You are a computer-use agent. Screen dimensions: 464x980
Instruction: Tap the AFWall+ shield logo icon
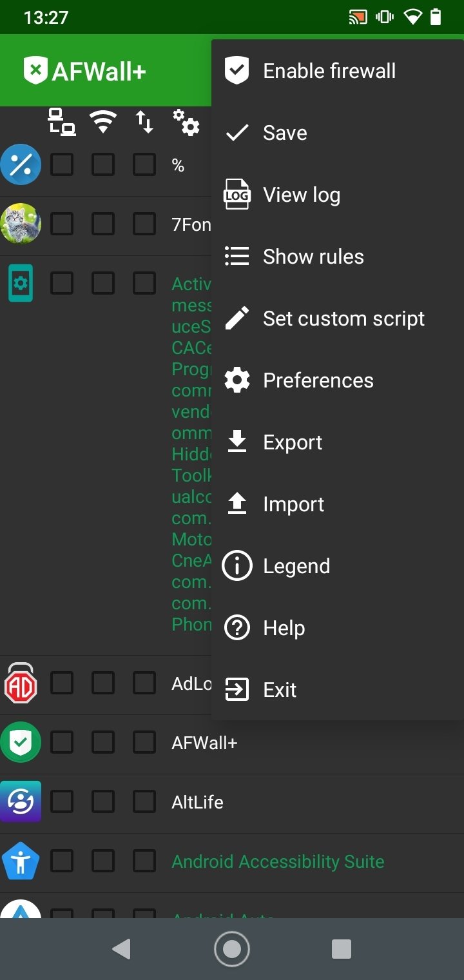(35, 70)
